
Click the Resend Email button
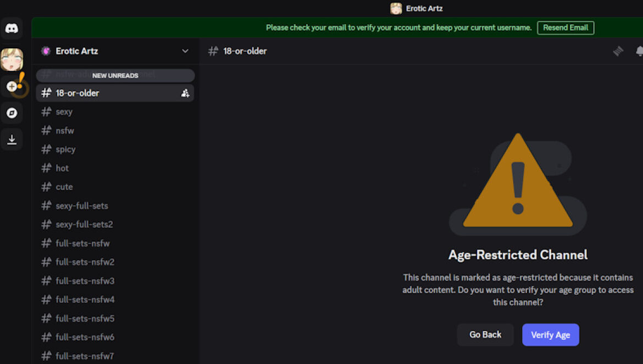click(x=566, y=28)
